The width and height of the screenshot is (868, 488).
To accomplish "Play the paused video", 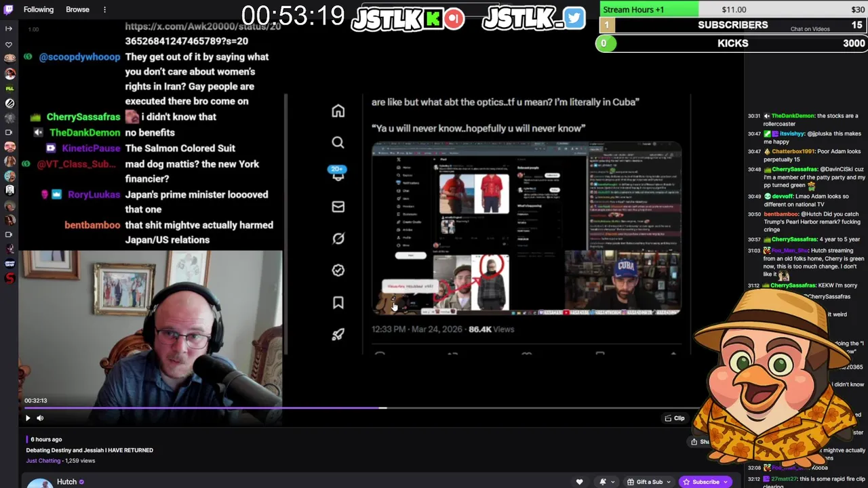I will (x=28, y=418).
